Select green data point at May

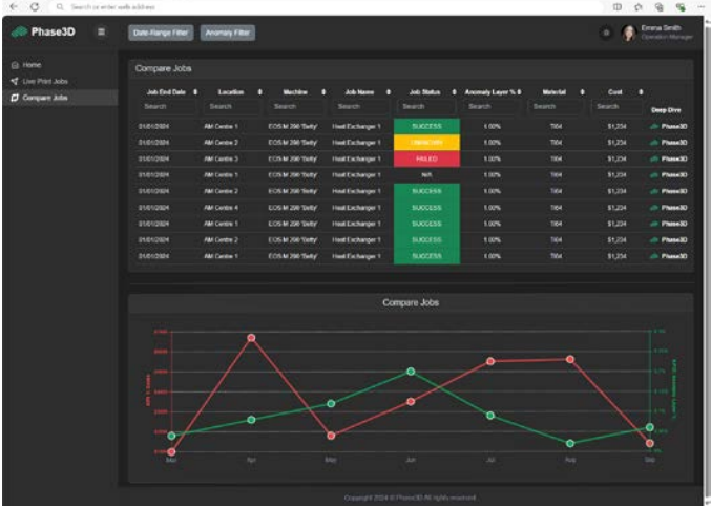331,403
